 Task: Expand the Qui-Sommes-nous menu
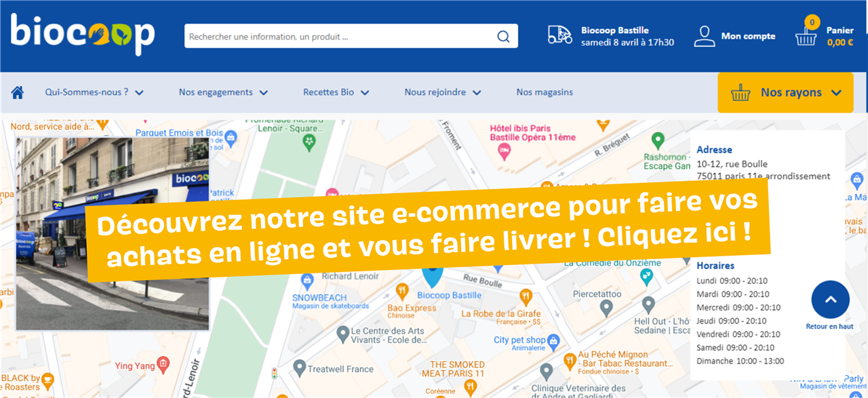pos(94,92)
